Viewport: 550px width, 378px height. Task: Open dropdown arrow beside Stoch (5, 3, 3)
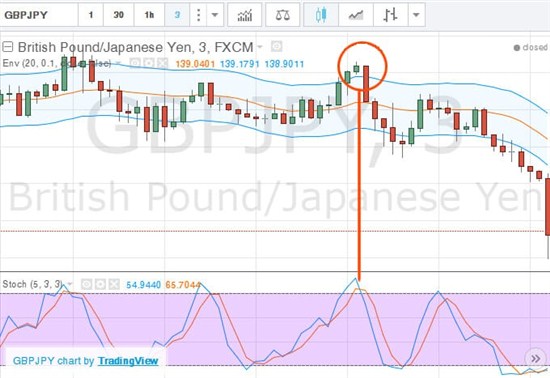click(70, 284)
